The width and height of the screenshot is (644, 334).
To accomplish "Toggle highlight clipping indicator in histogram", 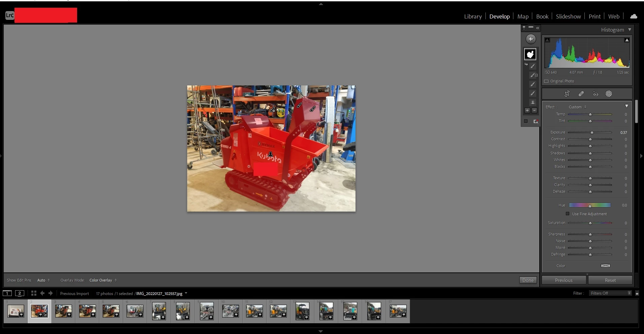I will (627, 40).
